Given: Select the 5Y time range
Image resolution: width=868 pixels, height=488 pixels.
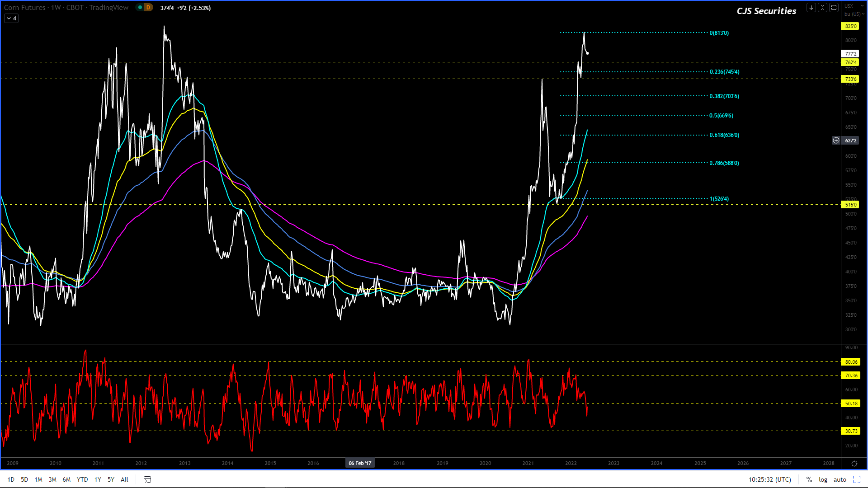Looking at the screenshot, I should [111, 479].
